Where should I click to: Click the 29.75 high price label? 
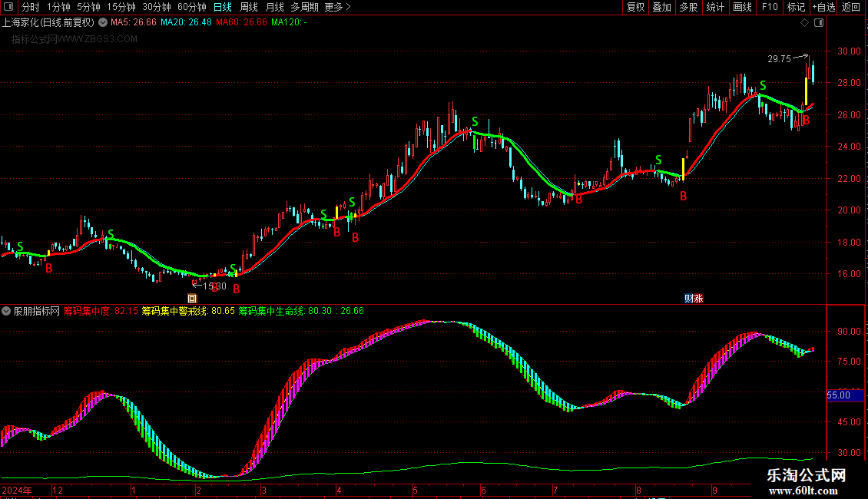coord(780,58)
